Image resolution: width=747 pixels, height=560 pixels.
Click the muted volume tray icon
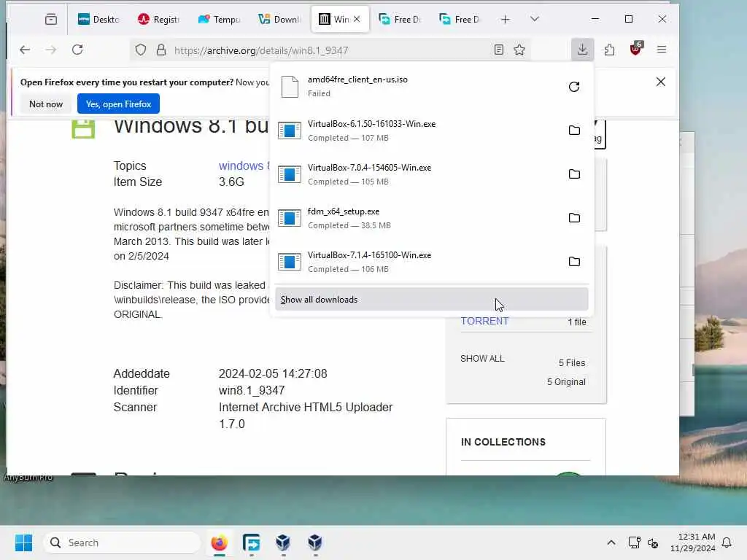(x=653, y=542)
